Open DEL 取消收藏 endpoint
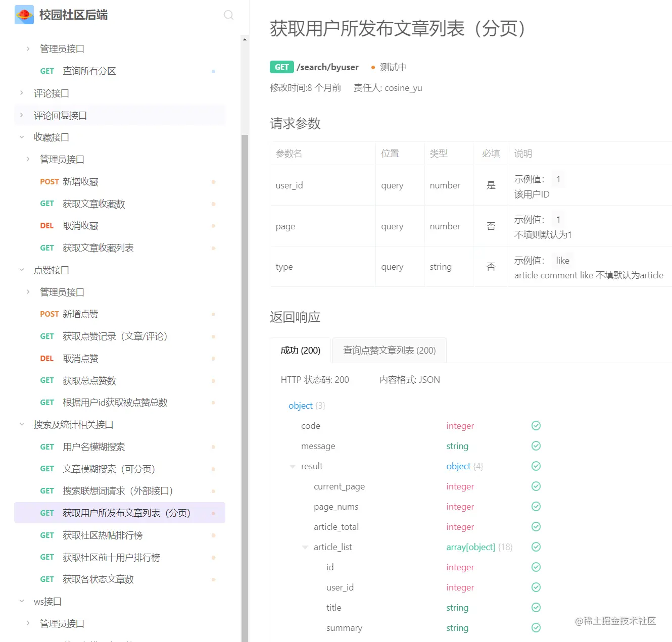Image resolution: width=672 pixels, height=642 pixels. [x=120, y=226]
